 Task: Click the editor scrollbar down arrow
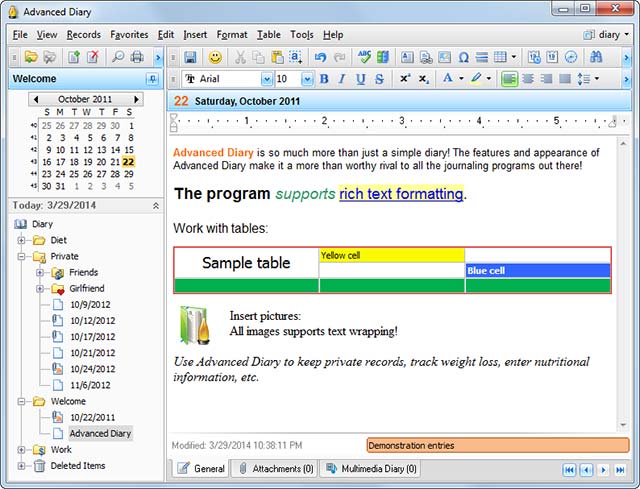pos(623,425)
